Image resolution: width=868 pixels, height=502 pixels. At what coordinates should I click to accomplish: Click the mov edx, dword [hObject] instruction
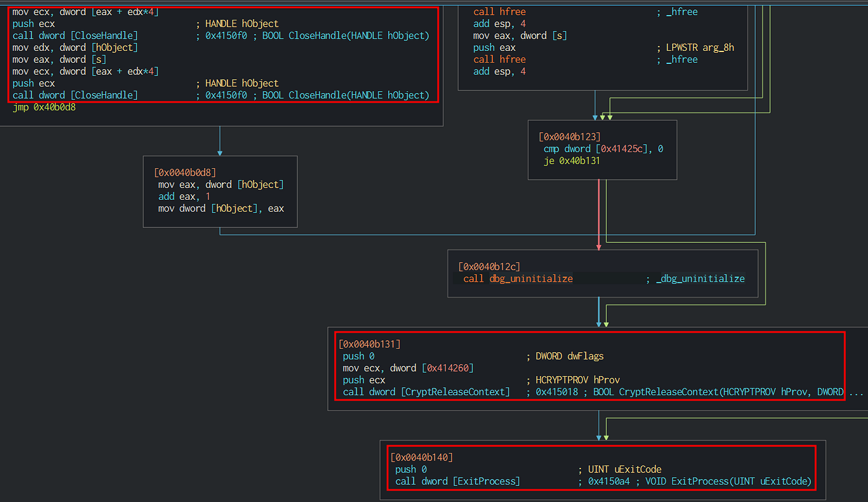(x=75, y=47)
